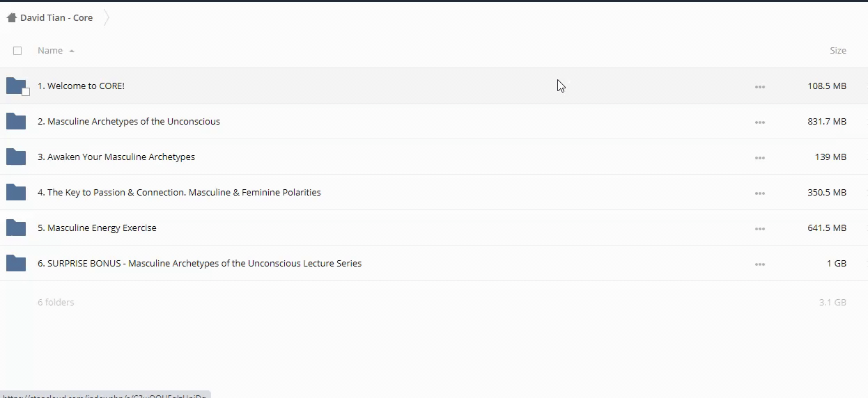868x398 pixels.
Task: Toggle the select all files checkbox
Action: click(17, 51)
